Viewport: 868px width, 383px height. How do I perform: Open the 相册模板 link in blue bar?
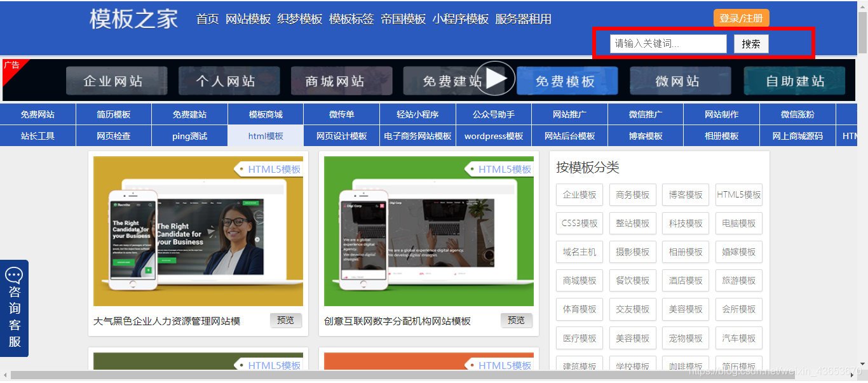721,136
